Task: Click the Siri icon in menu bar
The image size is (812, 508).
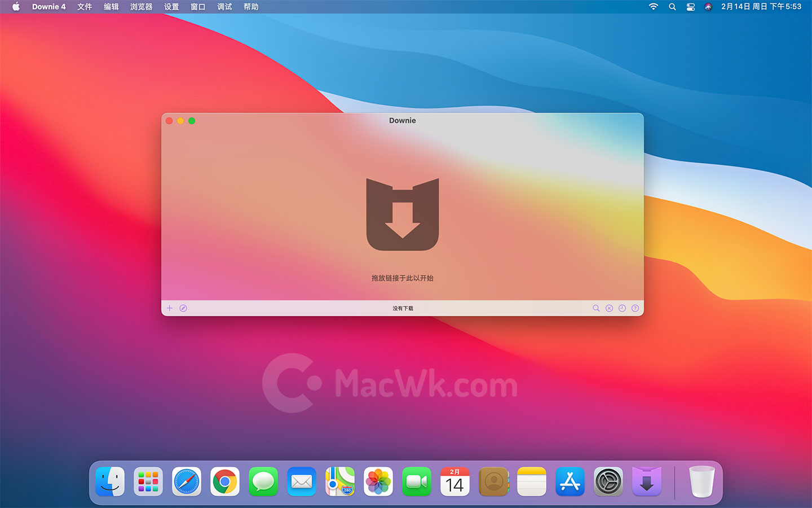Action: click(x=708, y=7)
